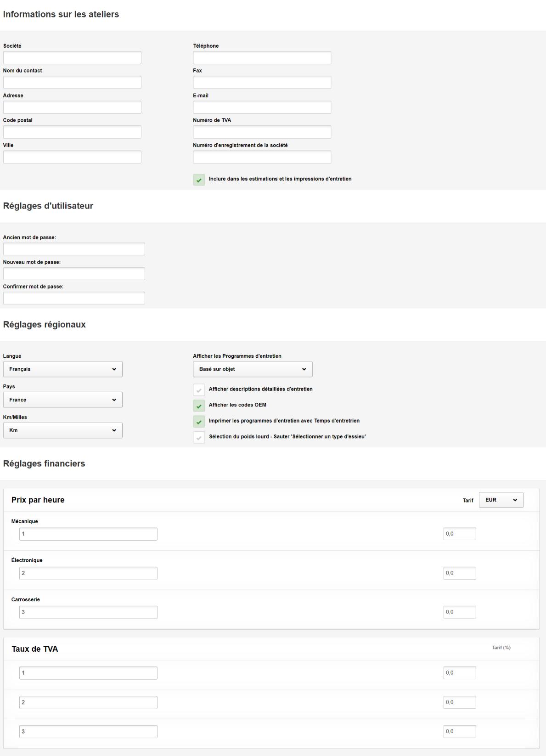Enable 'Sélection du poids lourd' checkbox
The image size is (546, 756).
pyautogui.click(x=199, y=438)
